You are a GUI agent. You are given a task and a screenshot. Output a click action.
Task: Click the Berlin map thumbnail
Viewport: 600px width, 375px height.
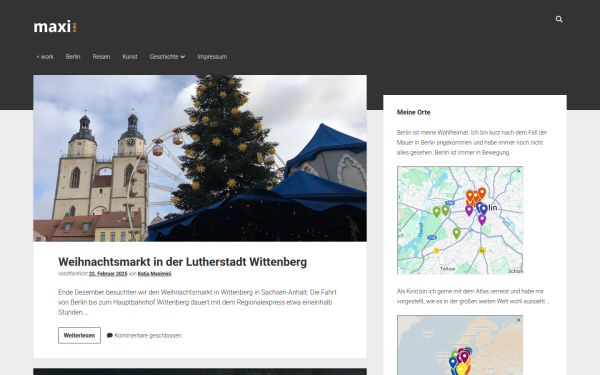460,220
